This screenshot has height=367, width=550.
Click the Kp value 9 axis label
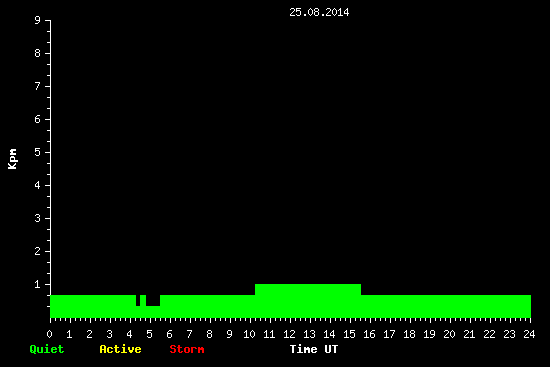coord(38,20)
